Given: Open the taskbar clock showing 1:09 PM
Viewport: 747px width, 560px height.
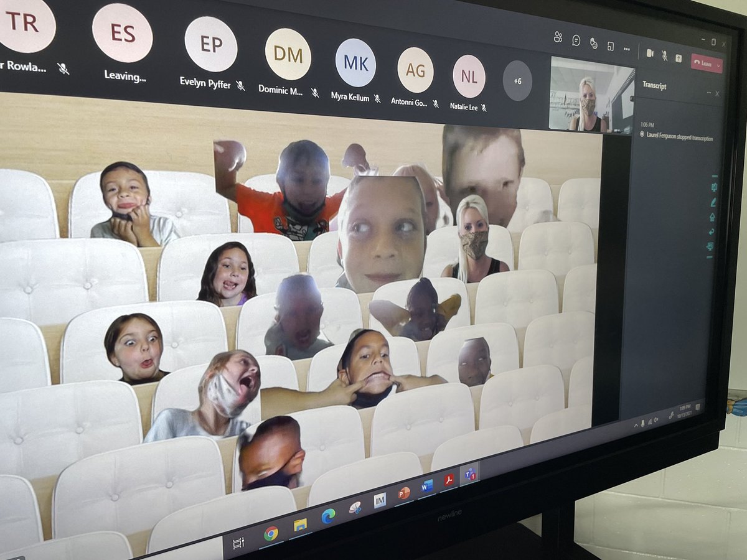Looking at the screenshot, I should [x=684, y=411].
